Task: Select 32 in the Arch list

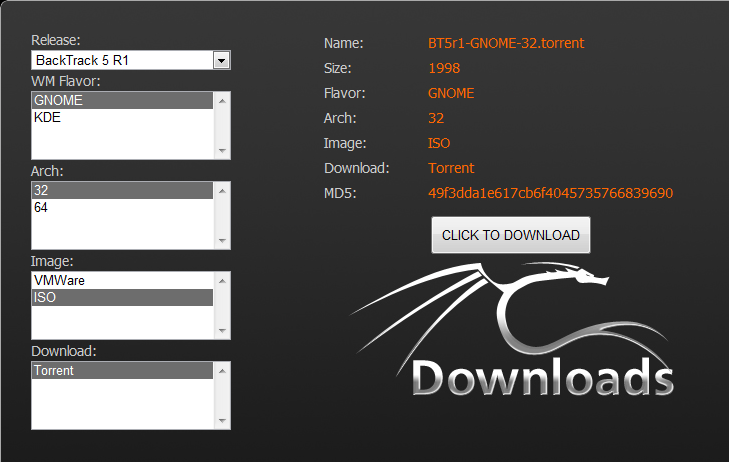Action: point(122,191)
